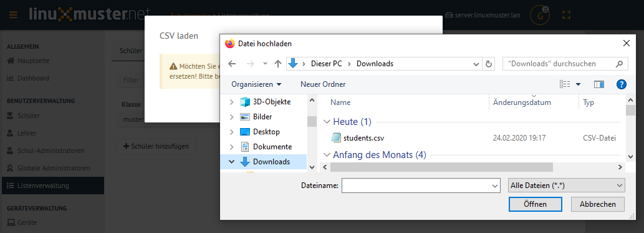The height and width of the screenshot is (233, 644).
Task: Create a new folder with Neuer Ordner
Action: (323, 84)
